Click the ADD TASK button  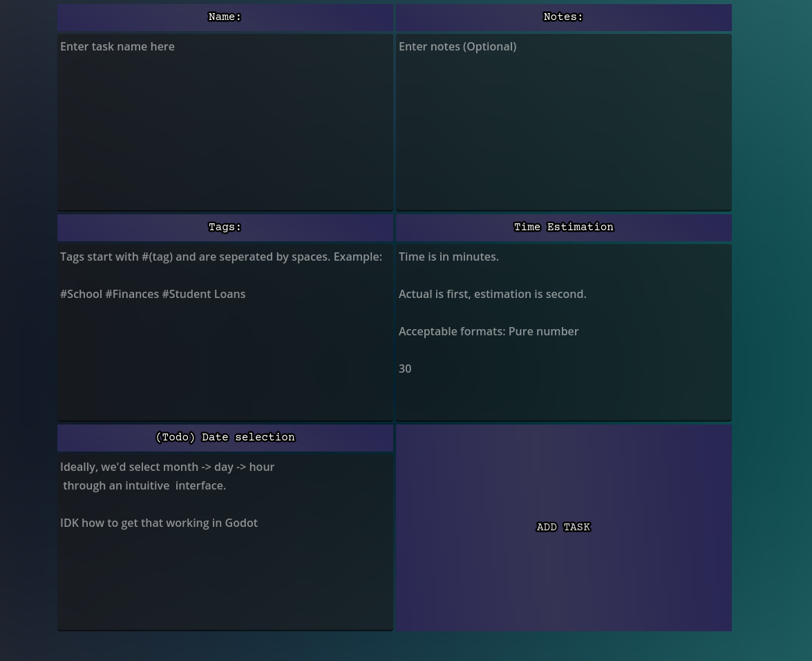563,528
